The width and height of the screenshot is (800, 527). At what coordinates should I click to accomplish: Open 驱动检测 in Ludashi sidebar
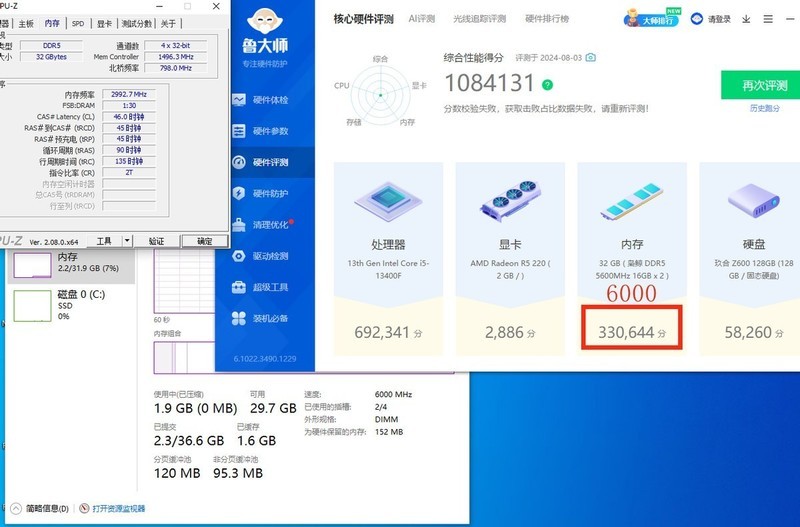pos(261,256)
